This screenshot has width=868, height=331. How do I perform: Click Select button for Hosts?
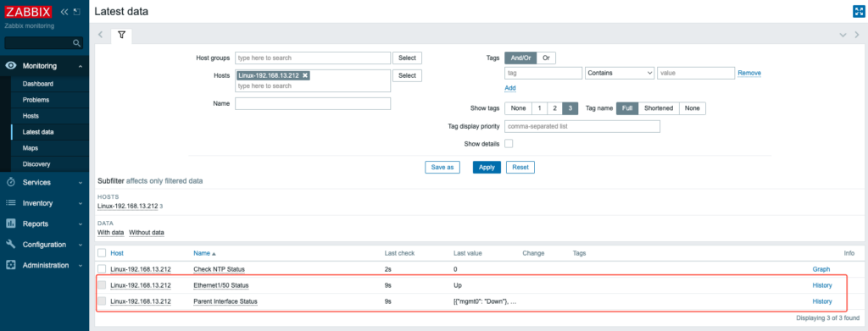click(407, 75)
